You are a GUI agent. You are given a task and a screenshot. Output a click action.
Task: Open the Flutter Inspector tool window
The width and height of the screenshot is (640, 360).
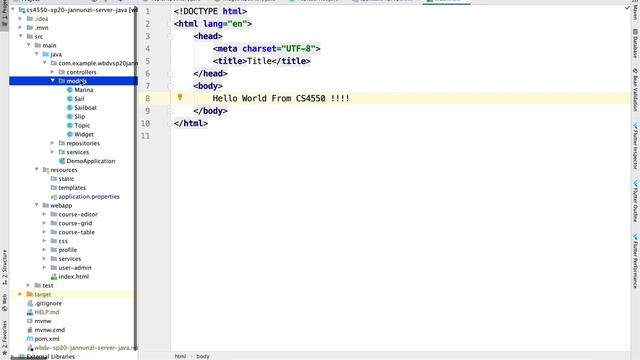point(635,145)
